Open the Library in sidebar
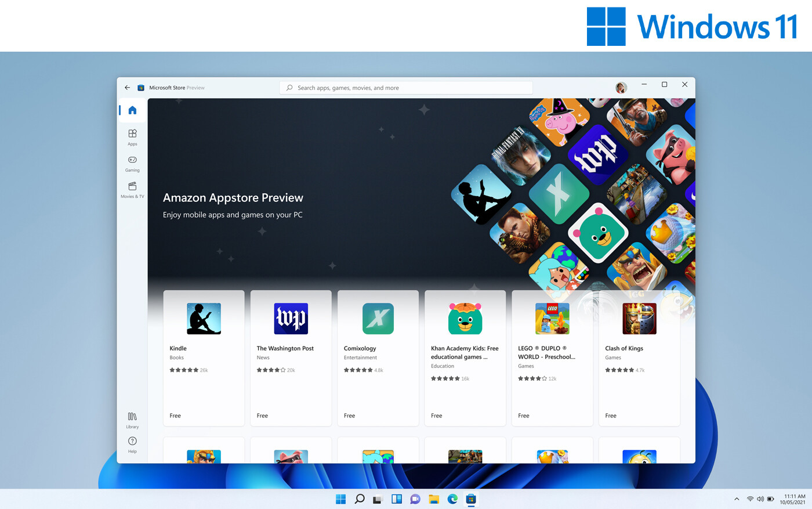812x509 pixels. coord(132,420)
